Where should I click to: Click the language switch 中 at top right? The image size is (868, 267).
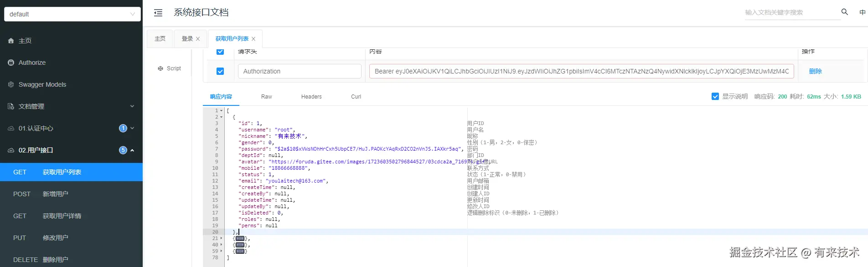pos(862,12)
